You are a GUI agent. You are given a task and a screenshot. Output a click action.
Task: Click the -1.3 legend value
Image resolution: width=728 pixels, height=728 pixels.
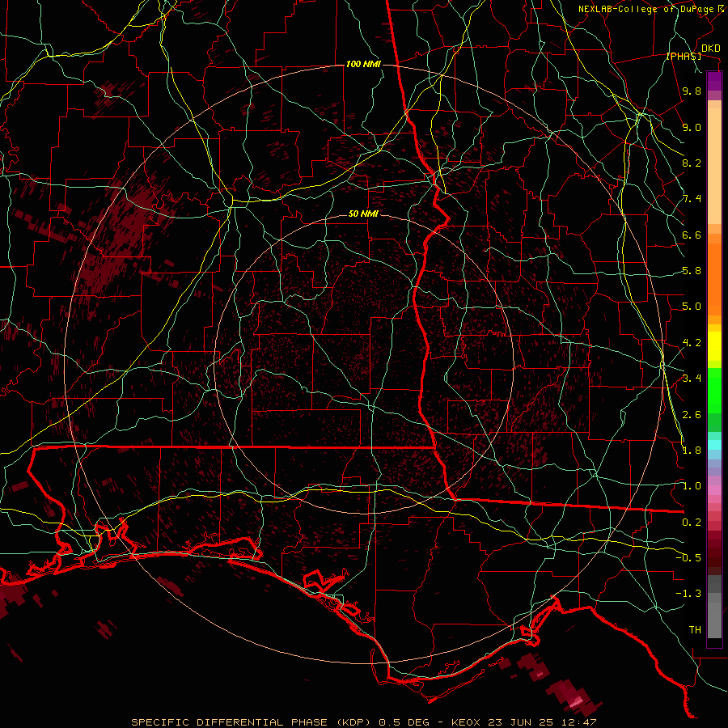[688, 594]
